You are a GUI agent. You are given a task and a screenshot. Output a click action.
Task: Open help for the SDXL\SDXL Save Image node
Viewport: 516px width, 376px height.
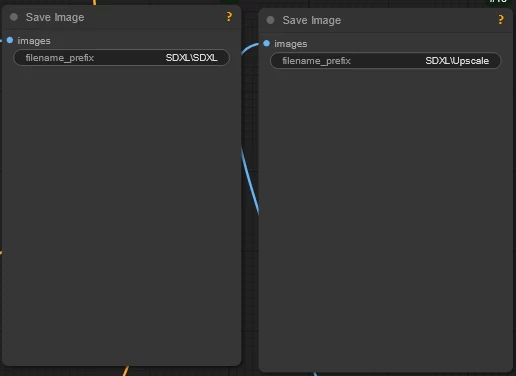pos(229,17)
